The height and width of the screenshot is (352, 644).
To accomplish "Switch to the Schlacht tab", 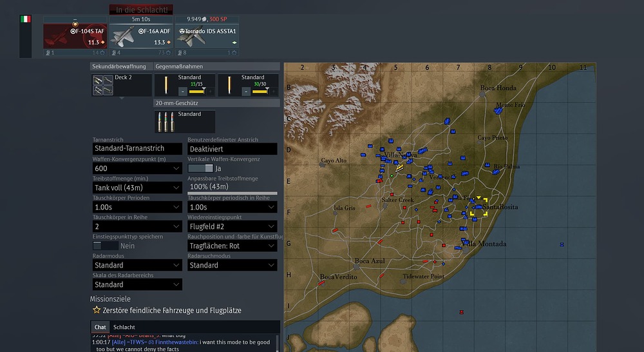I will point(124,327).
